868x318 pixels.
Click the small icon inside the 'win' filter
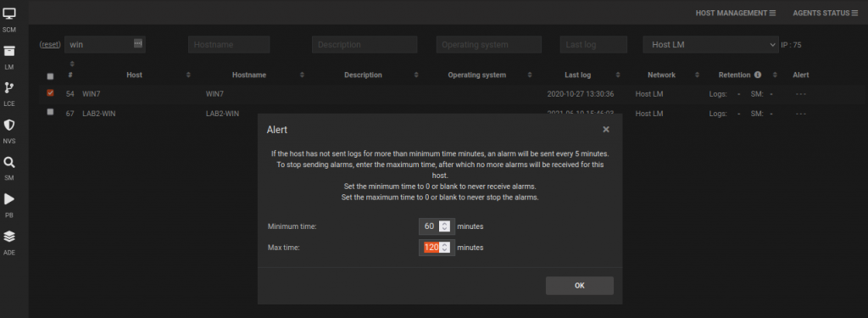tap(138, 43)
